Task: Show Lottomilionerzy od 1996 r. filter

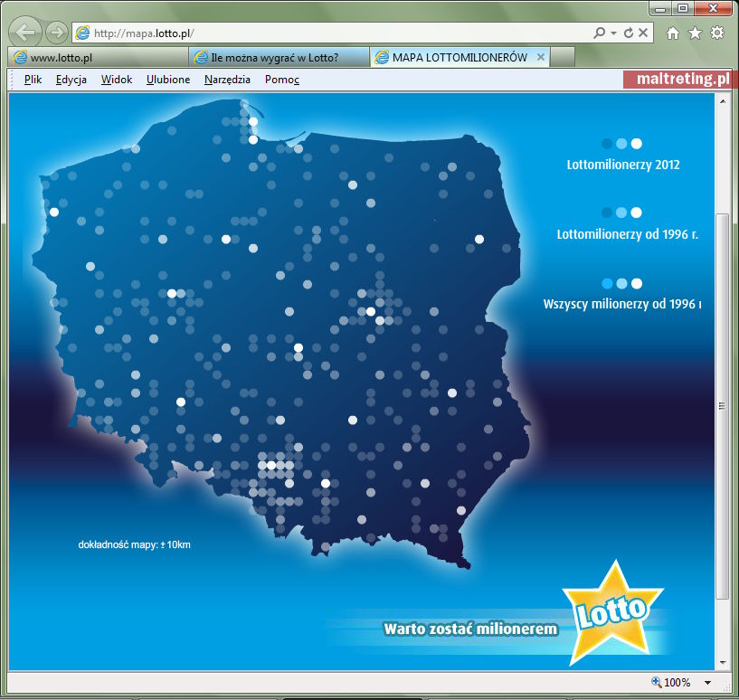Action: pos(628,234)
